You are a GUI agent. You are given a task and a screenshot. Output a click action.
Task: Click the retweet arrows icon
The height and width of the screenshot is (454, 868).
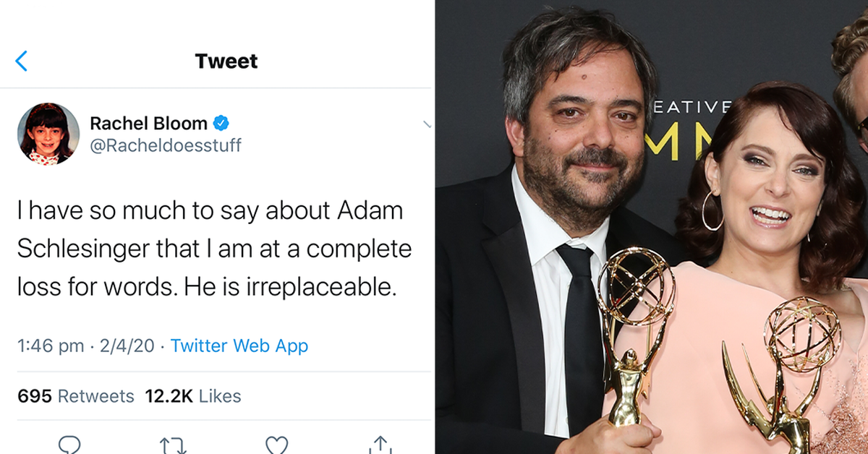click(x=173, y=445)
